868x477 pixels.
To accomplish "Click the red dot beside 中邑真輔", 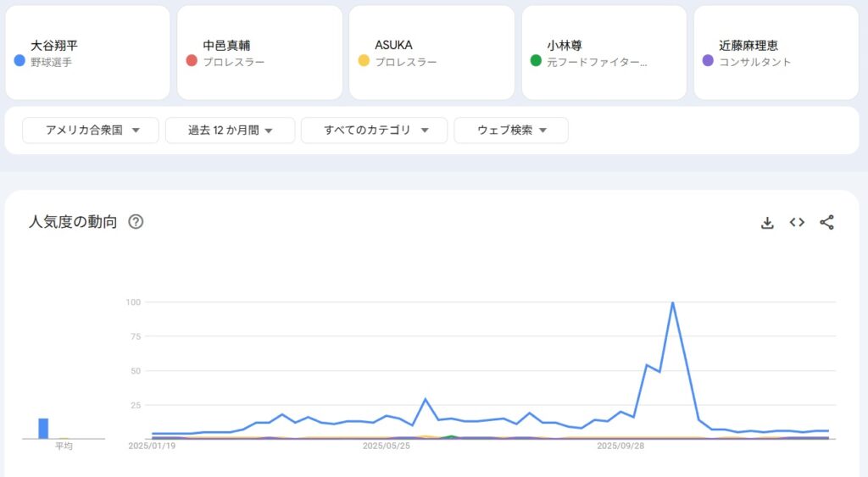I will coord(192,61).
